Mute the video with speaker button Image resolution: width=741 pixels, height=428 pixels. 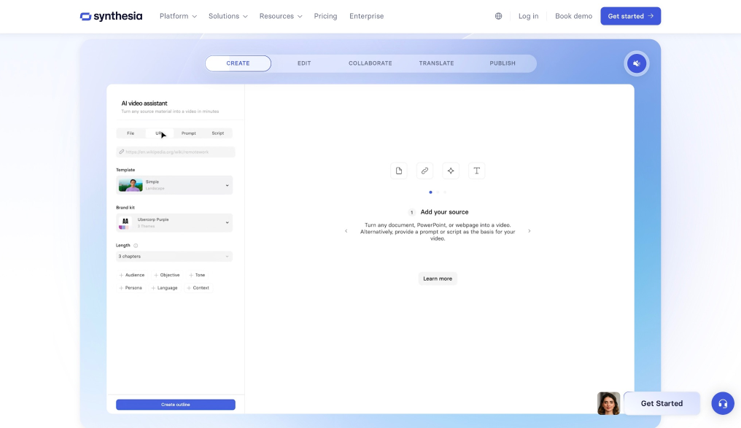pyautogui.click(x=636, y=64)
